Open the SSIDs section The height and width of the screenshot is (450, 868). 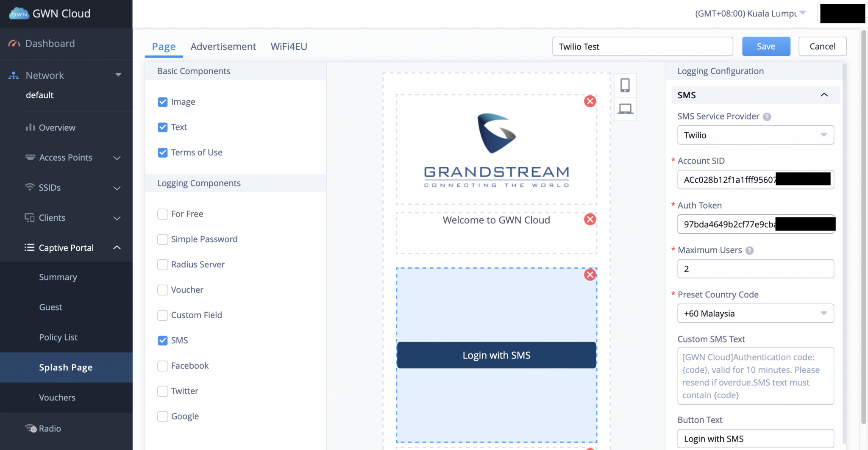coord(51,187)
